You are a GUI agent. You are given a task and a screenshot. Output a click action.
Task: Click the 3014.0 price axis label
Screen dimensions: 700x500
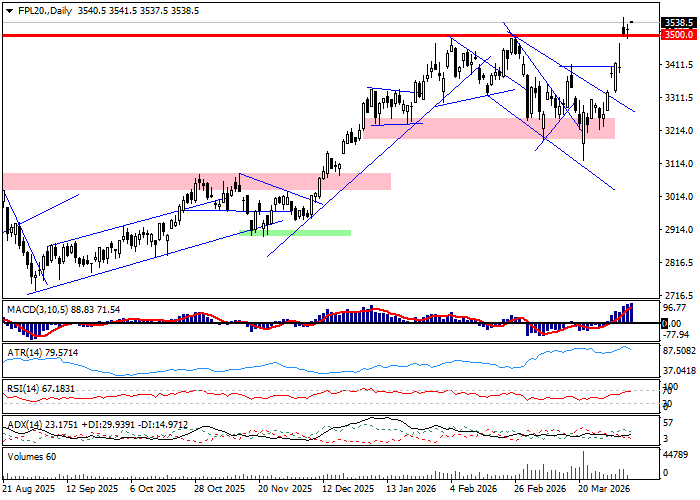pos(679,197)
